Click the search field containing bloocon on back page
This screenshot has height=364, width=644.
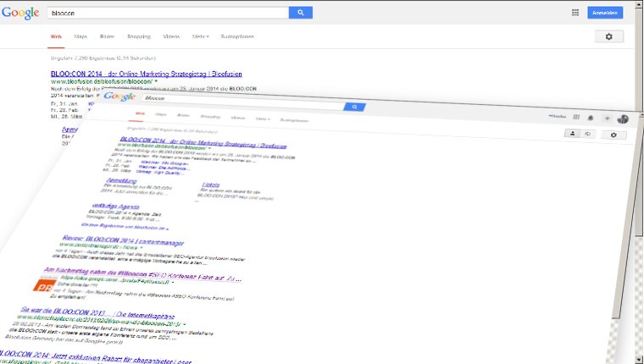168,13
